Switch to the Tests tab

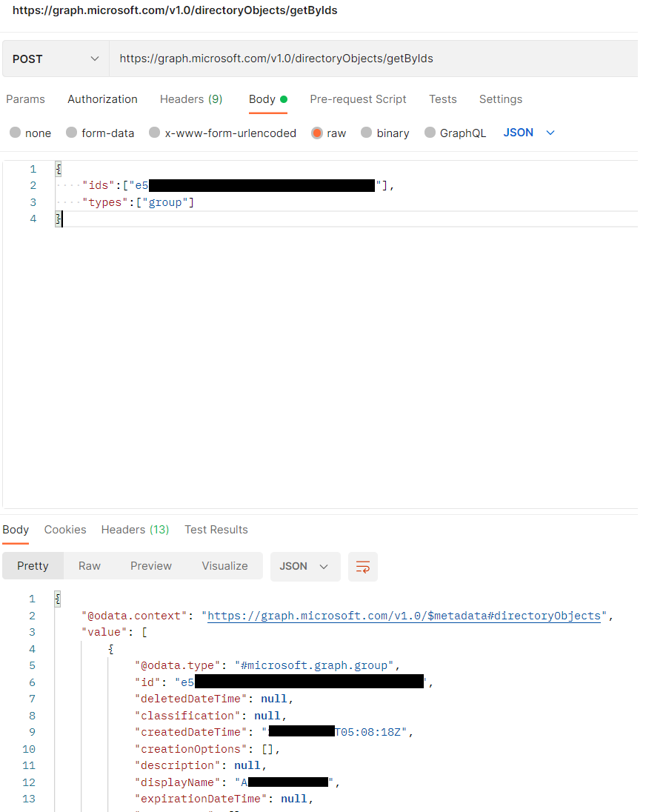coord(442,99)
